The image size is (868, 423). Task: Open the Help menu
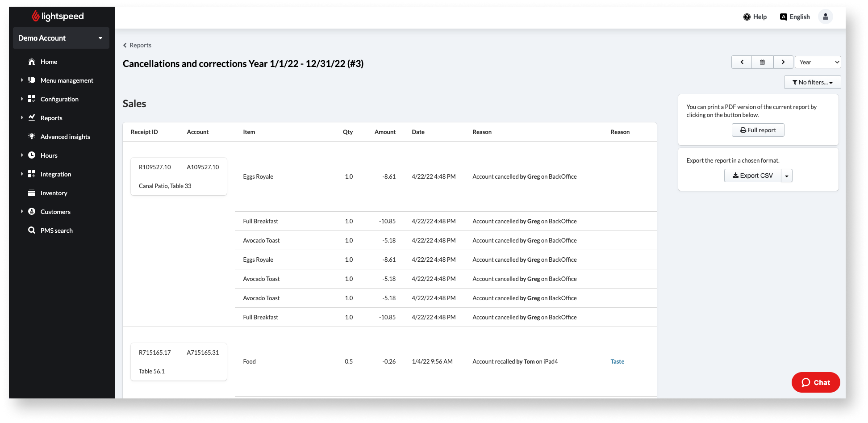[755, 17]
